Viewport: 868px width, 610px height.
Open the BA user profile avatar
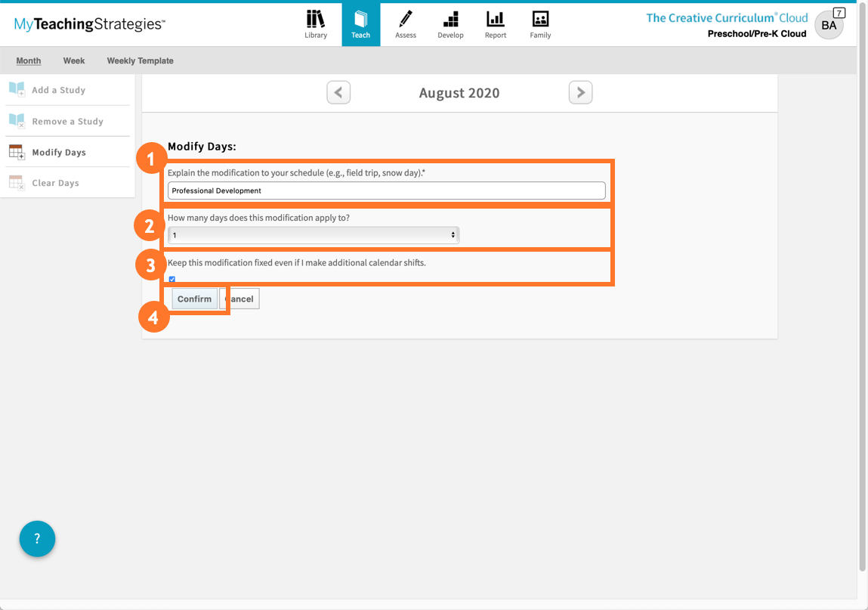pos(828,26)
